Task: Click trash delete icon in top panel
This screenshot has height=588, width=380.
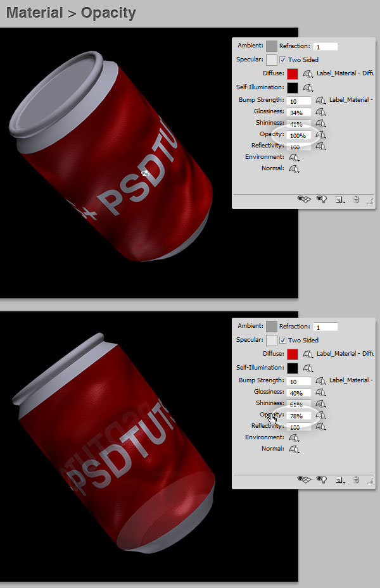Action: pos(356,199)
